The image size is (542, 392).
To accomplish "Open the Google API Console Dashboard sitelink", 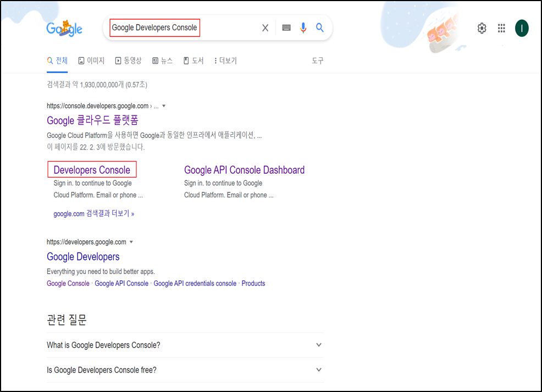I will (x=245, y=170).
